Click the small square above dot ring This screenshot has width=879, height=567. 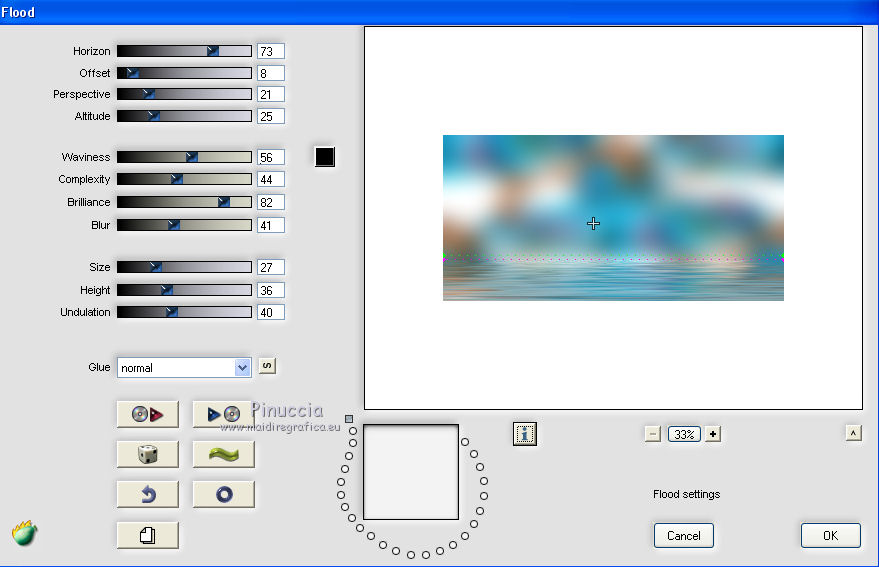click(x=349, y=419)
